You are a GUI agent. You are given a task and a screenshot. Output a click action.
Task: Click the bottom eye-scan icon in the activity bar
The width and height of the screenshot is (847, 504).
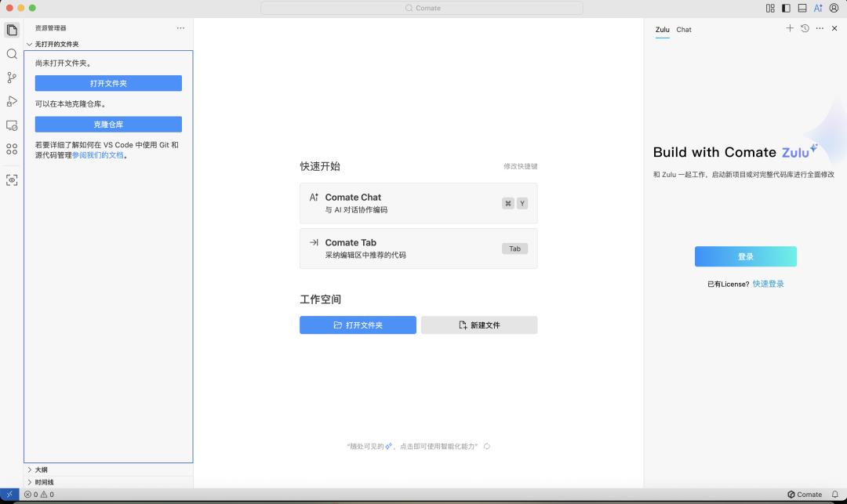12,179
